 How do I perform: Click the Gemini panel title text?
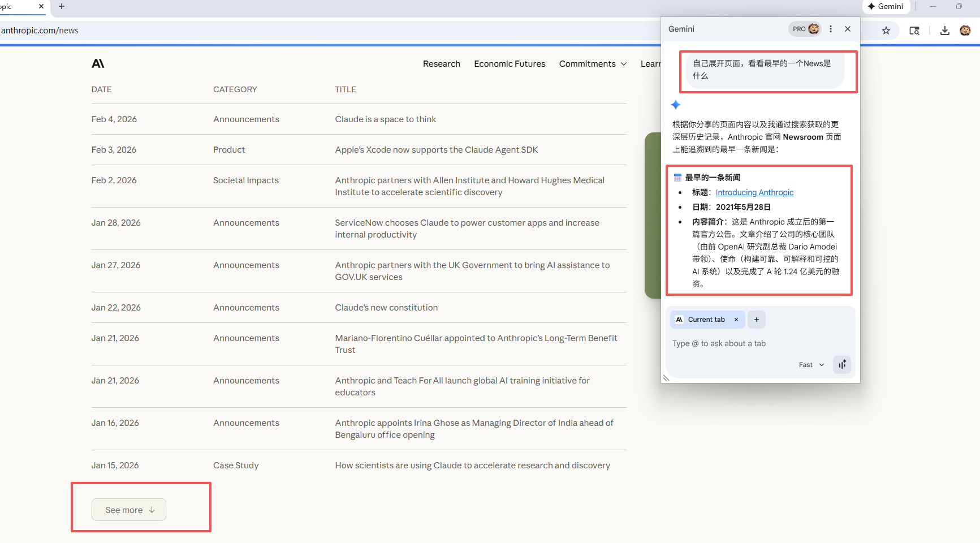tap(681, 29)
